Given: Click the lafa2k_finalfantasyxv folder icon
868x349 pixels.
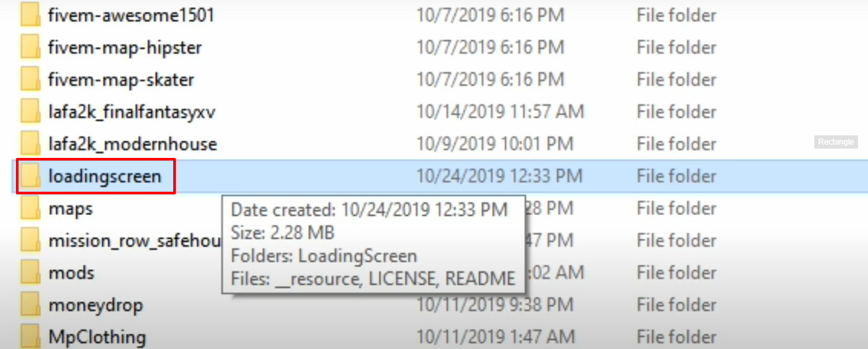Looking at the screenshot, I should (31, 111).
